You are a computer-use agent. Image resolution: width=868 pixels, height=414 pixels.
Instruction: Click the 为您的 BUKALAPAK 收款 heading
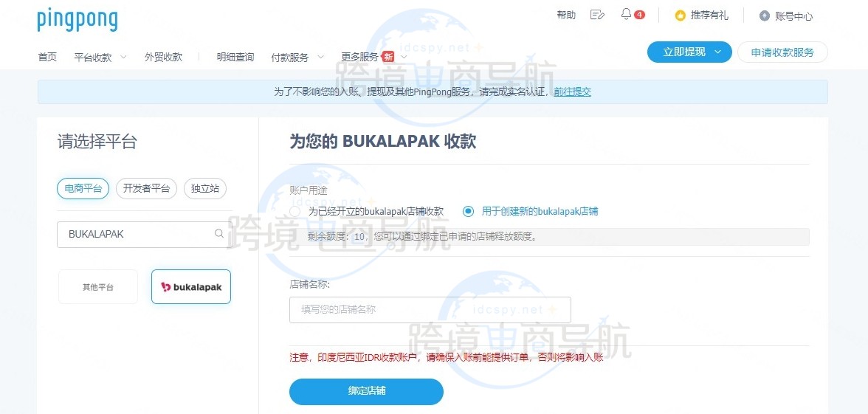coord(383,141)
